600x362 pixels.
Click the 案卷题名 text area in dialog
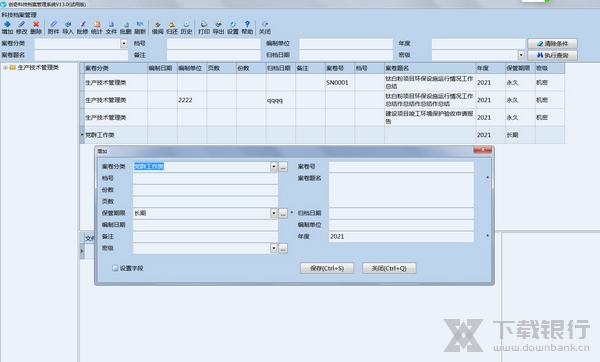(x=401, y=190)
